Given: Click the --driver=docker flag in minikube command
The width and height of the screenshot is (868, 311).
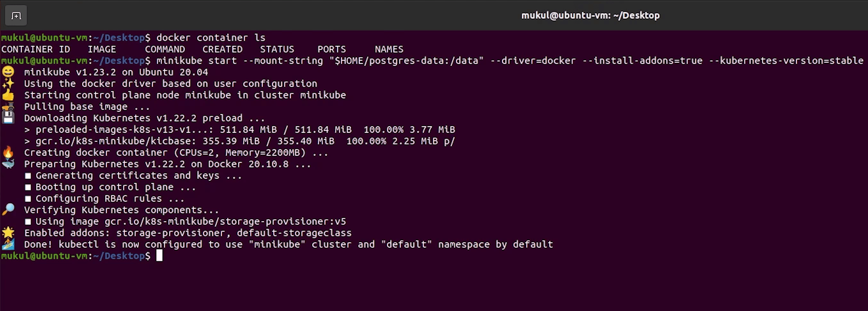Looking at the screenshot, I should coord(533,61).
